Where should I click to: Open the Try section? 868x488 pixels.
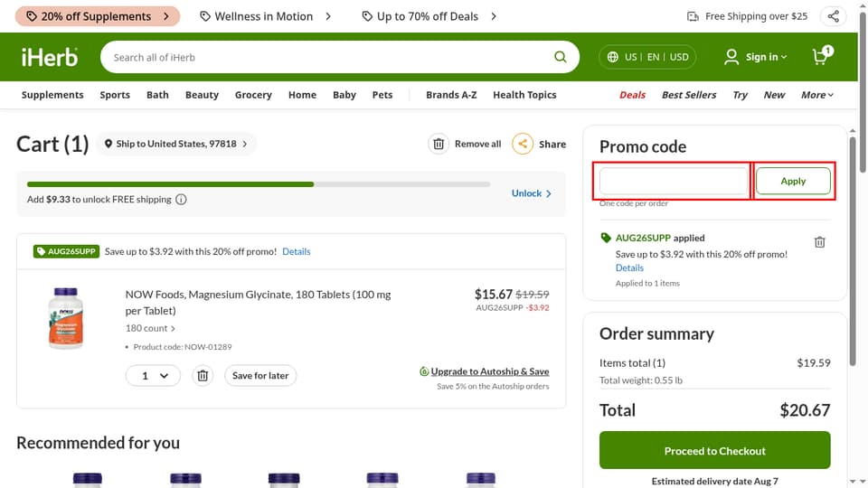pos(741,95)
